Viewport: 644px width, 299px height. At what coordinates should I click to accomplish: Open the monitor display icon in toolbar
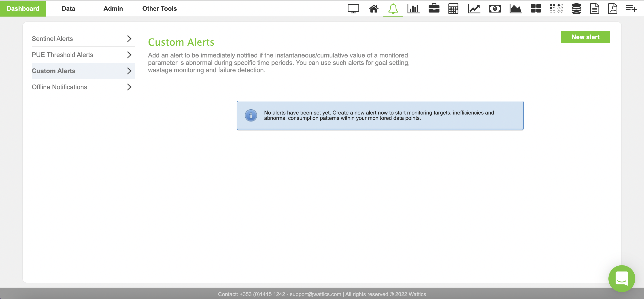point(353,9)
